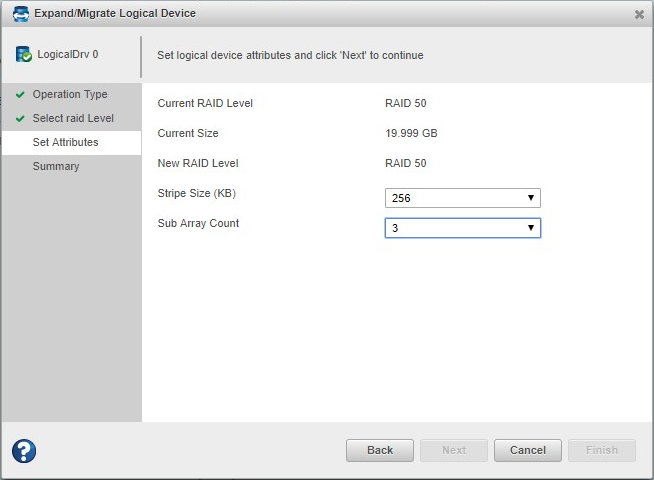Click the arrow on the Sub Array Count box
The height and width of the screenshot is (480, 654).
pyautogui.click(x=531, y=228)
